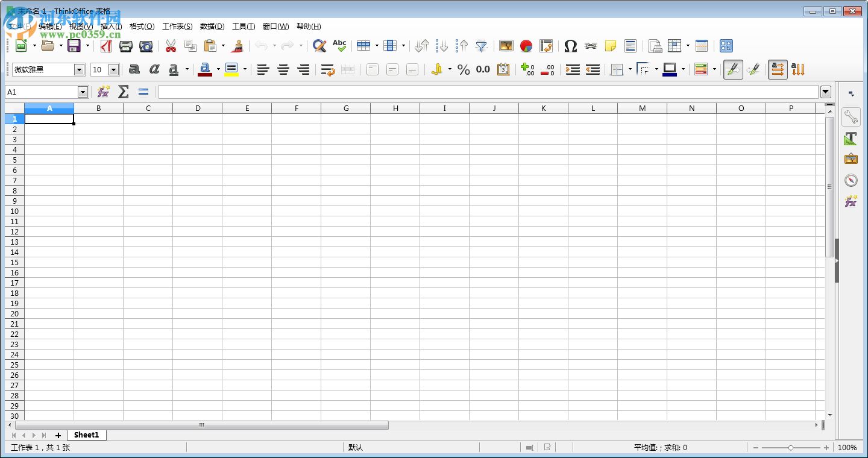This screenshot has height=458, width=868.
Task: Toggle bold formatting
Action: coord(134,69)
